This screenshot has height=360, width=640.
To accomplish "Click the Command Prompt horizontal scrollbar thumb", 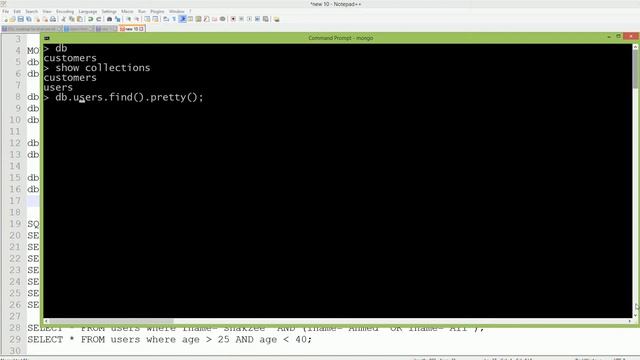I will pos(111,321).
